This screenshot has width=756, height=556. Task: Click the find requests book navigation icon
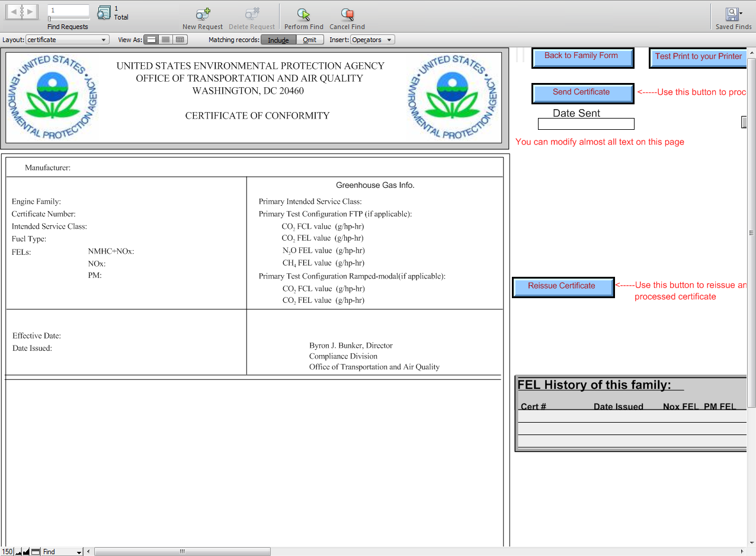point(22,11)
